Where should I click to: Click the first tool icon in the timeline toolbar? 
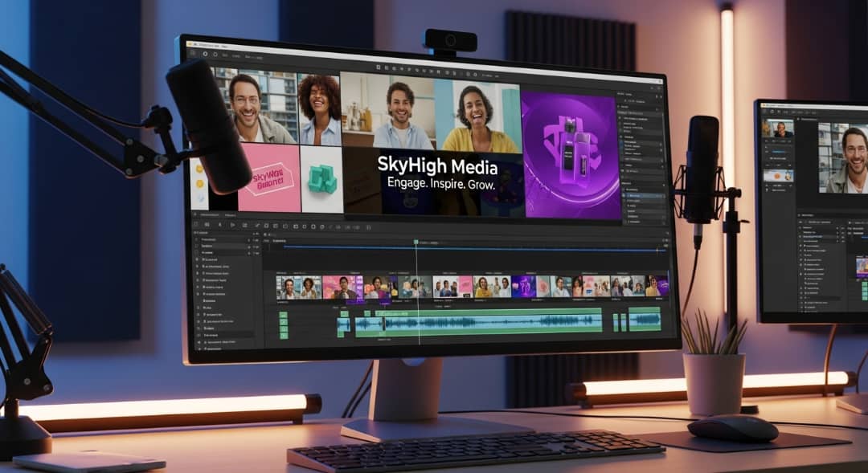(195, 225)
